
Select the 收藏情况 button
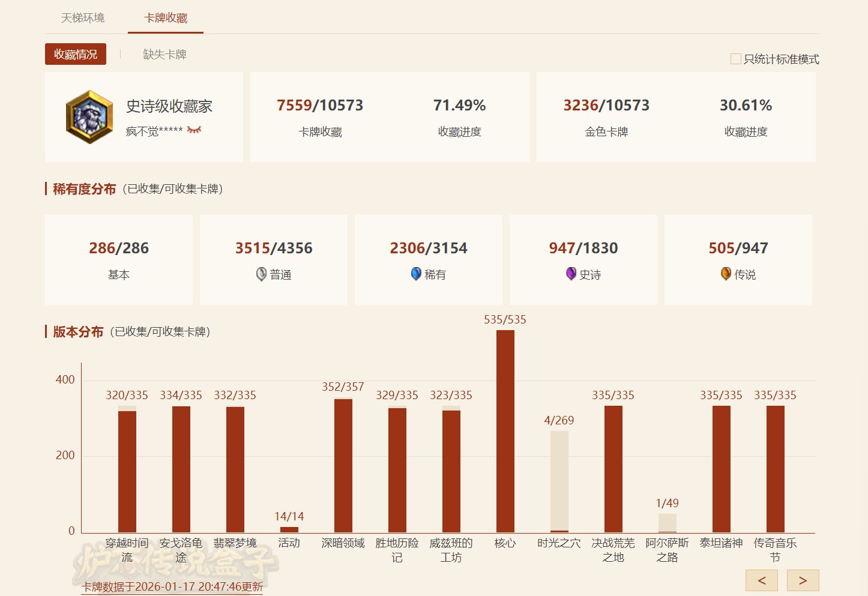[76, 55]
